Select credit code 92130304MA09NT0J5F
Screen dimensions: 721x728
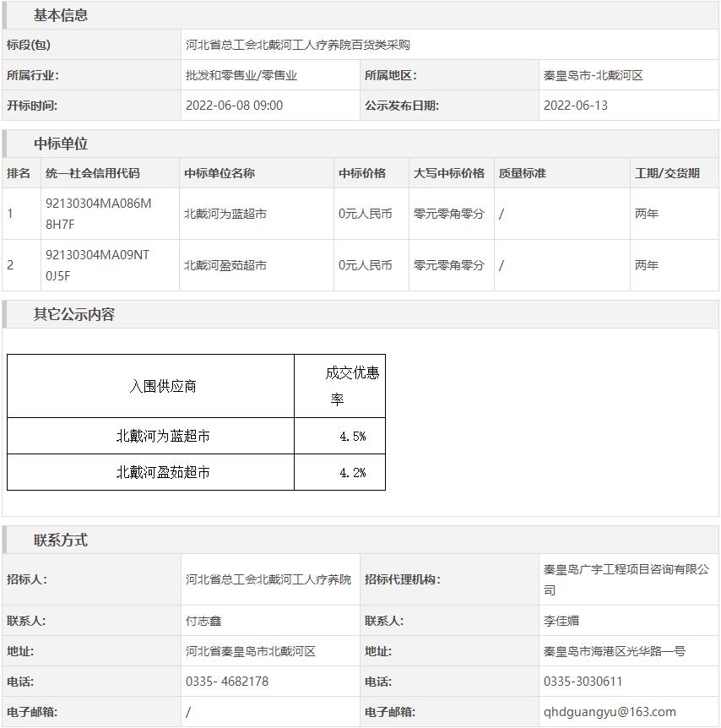97,265
